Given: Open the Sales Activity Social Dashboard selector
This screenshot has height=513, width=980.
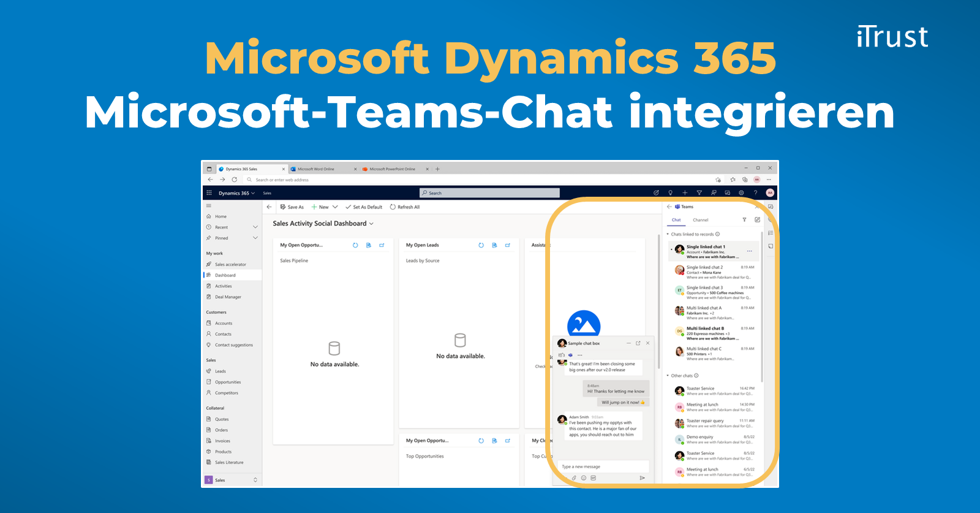Looking at the screenshot, I should pos(323,224).
